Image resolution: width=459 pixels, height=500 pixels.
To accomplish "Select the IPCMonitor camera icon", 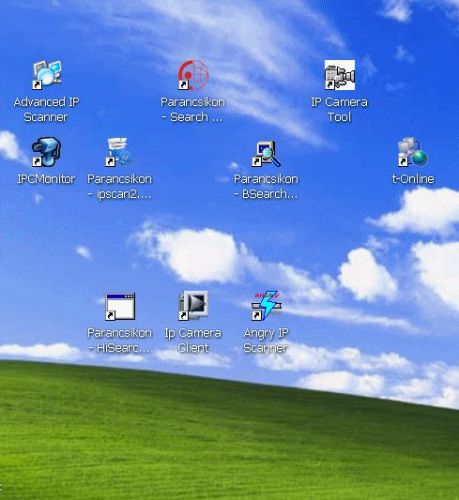I will click(x=47, y=152).
